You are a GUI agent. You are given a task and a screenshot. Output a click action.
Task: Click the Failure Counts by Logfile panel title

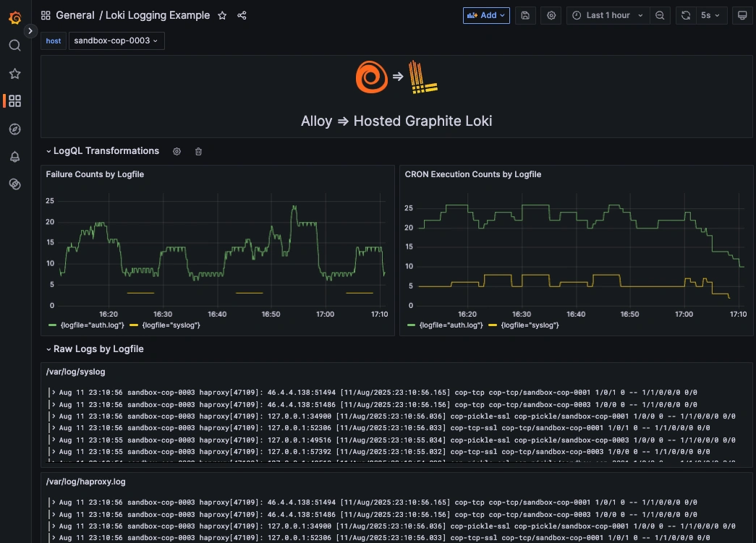point(95,174)
